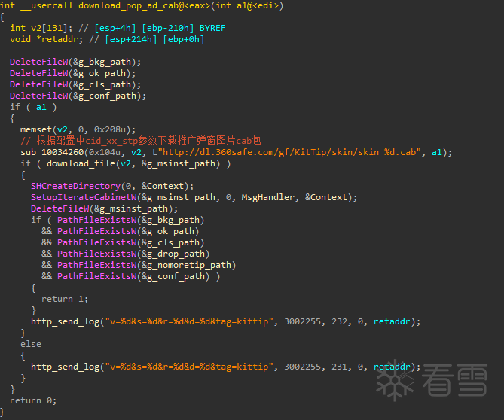The height and width of the screenshot is (420, 504).
Task: Select g_cls_path in the DeleteFileW call
Action: click(x=105, y=84)
